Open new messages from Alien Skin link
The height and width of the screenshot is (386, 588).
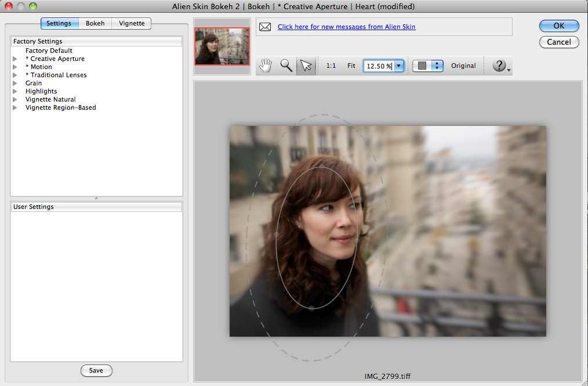pyautogui.click(x=346, y=27)
